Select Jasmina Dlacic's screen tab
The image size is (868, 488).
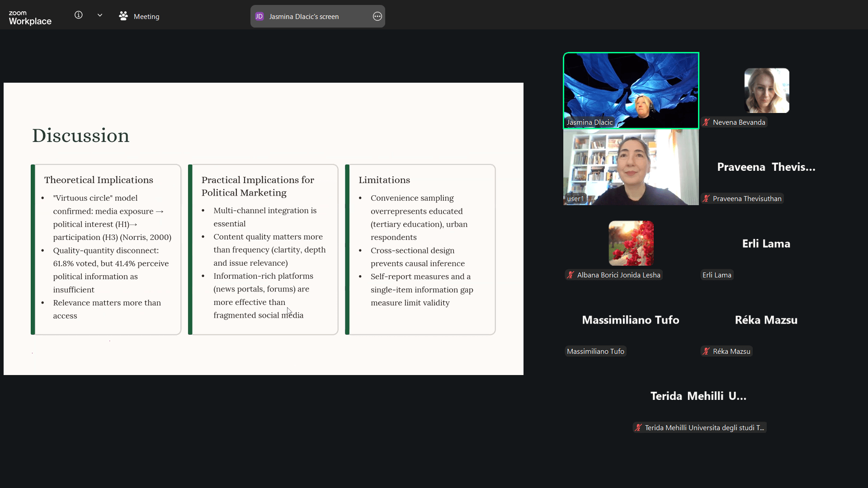(304, 17)
